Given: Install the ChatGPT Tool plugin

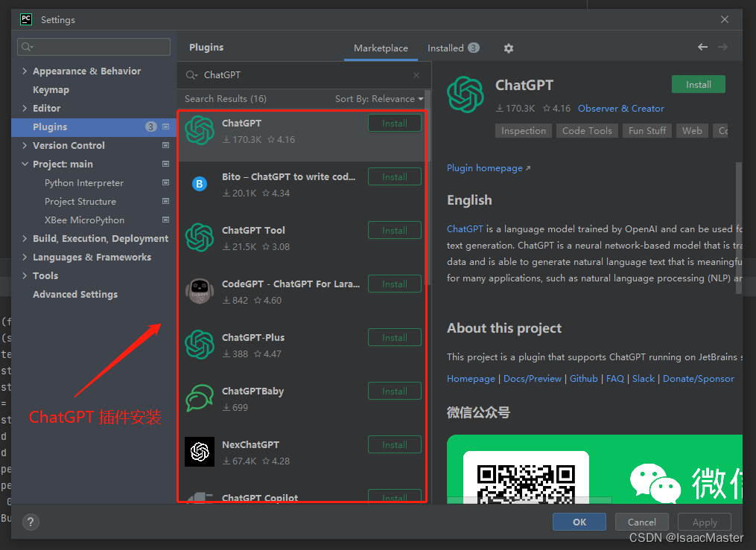Looking at the screenshot, I should [395, 230].
